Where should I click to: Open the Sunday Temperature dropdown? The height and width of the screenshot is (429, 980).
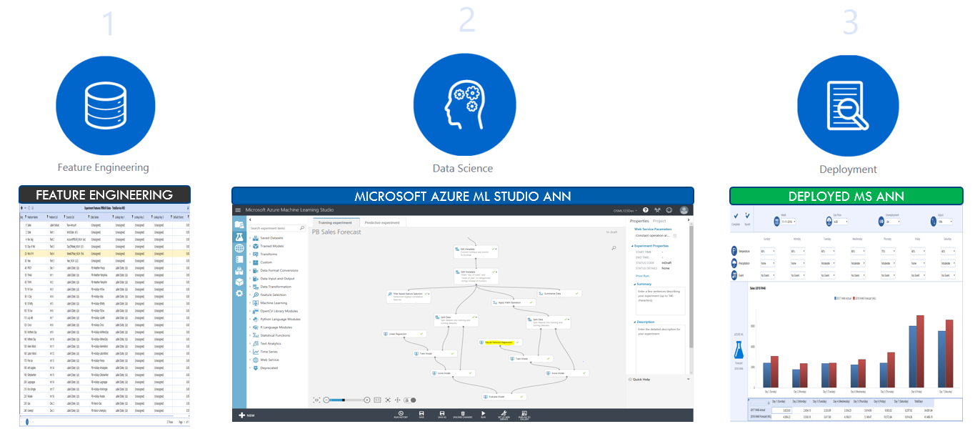(768, 252)
